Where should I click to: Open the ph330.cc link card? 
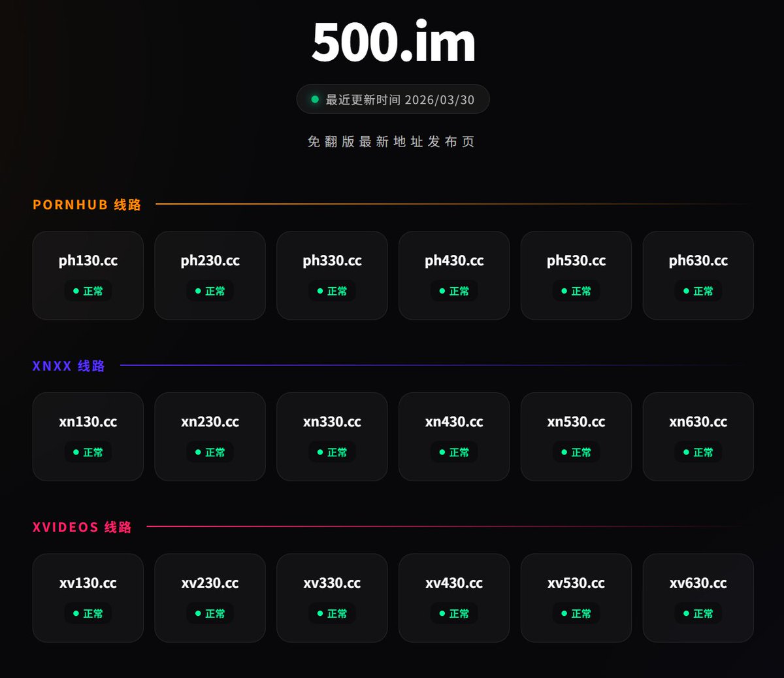[332, 275]
